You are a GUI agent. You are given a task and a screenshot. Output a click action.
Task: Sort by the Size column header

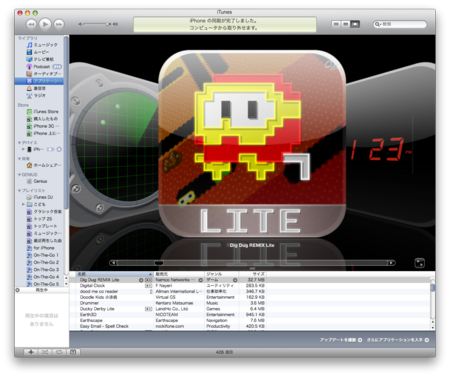(x=253, y=274)
